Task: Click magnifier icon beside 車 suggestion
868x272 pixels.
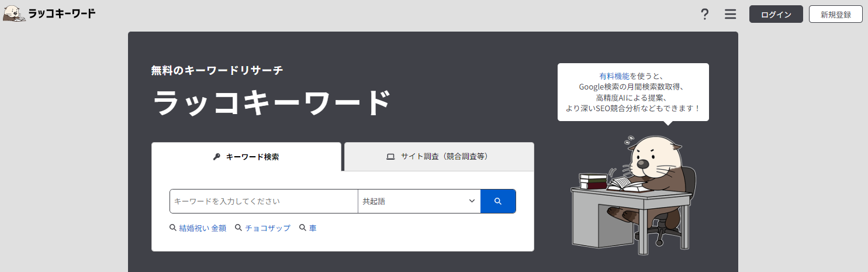Action: point(303,228)
